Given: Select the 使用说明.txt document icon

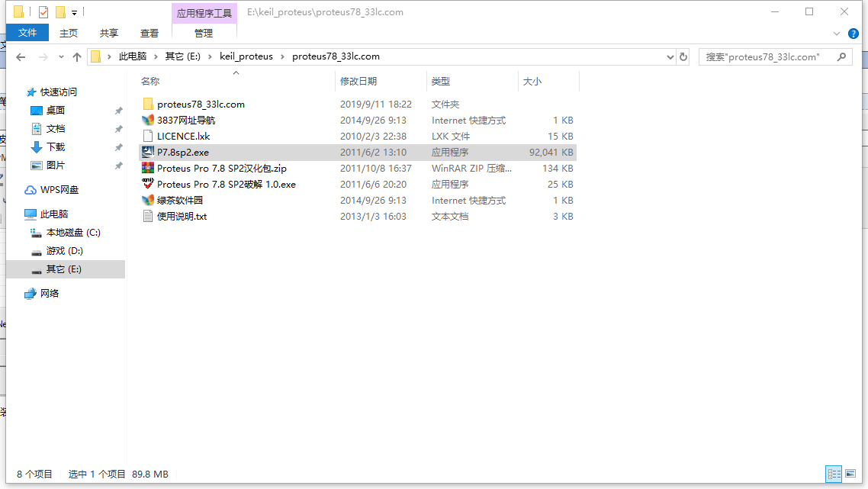Looking at the screenshot, I should [148, 216].
